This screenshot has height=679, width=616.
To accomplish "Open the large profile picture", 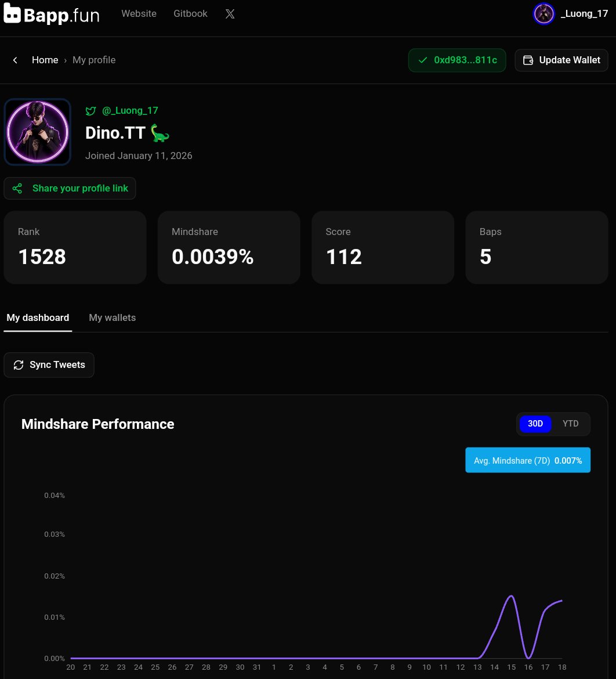I will [x=38, y=132].
